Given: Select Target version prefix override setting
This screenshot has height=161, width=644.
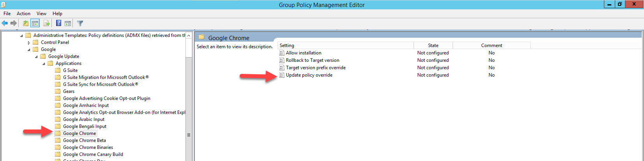Looking at the screenshot, I should 316,68.
